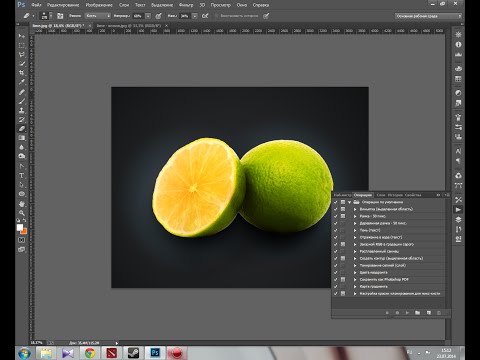480x360 pixels.
Task: Pick the orange background color swatch
Action: click(x=24, y=232)
